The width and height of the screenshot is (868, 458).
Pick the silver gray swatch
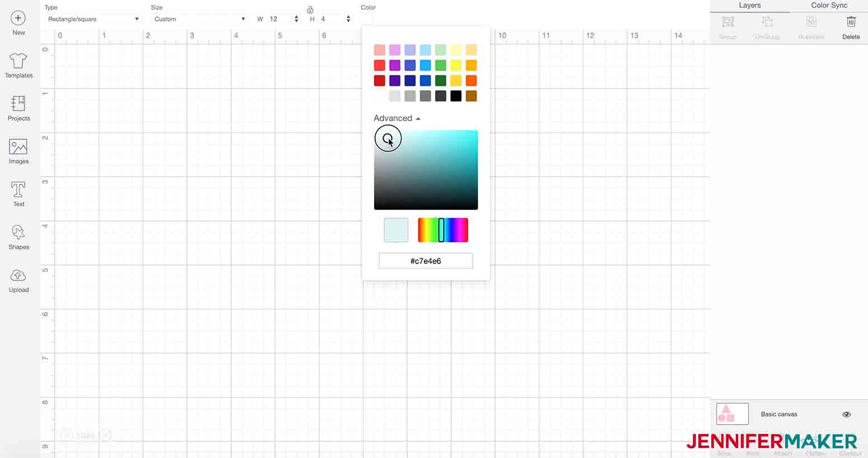pos(410,96)
